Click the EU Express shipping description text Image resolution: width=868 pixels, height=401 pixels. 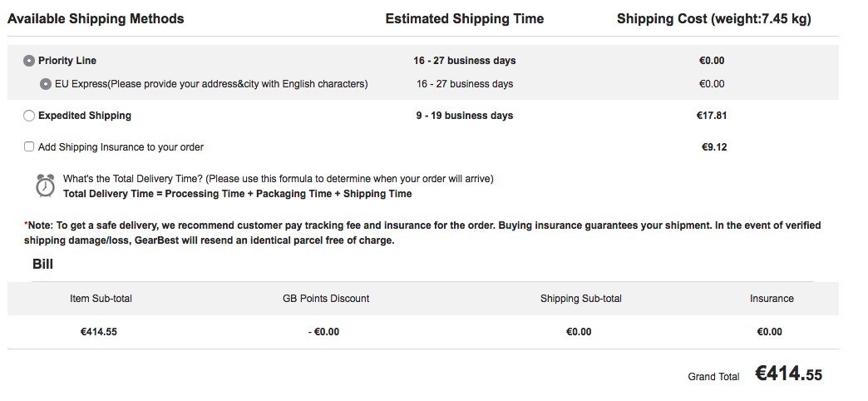(x=211, y=84)
